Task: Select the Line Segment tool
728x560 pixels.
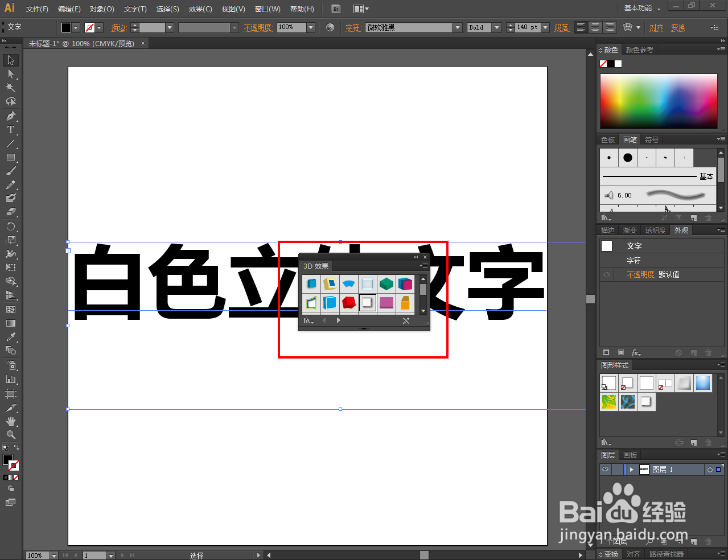Action: tap(11, 143)
